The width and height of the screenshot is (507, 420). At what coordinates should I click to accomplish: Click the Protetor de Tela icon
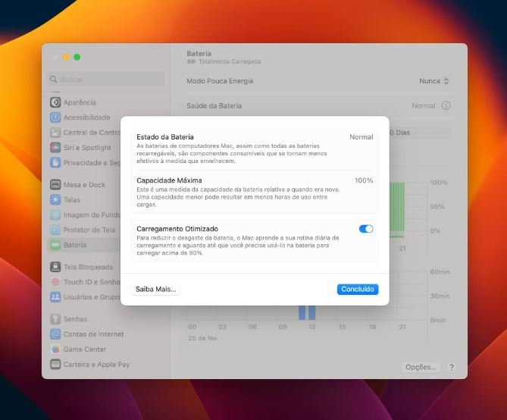55,230
